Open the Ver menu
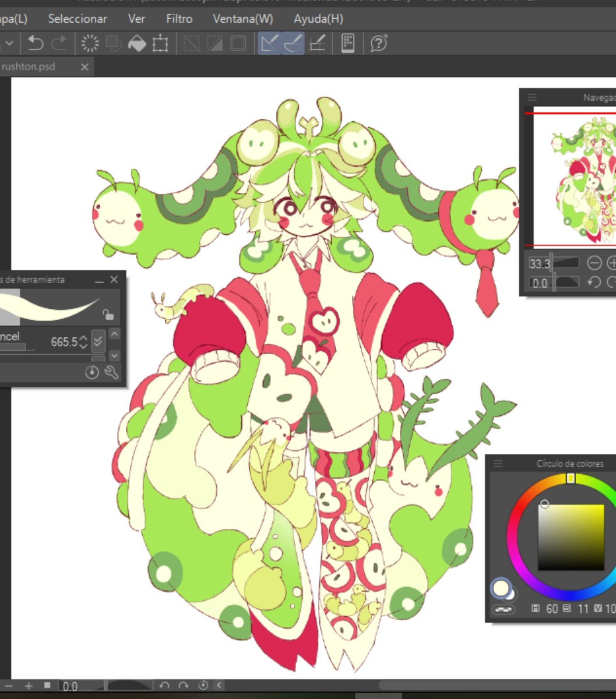 (136, 19)
